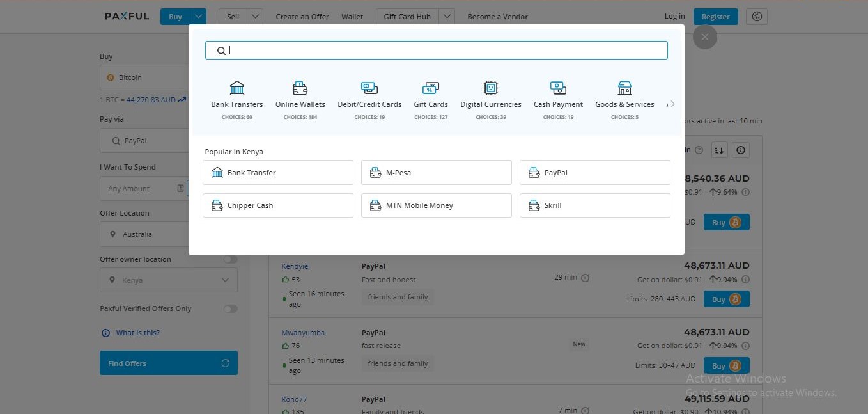Open the language globe selector
Screen dimensions: 868x414
757,17
